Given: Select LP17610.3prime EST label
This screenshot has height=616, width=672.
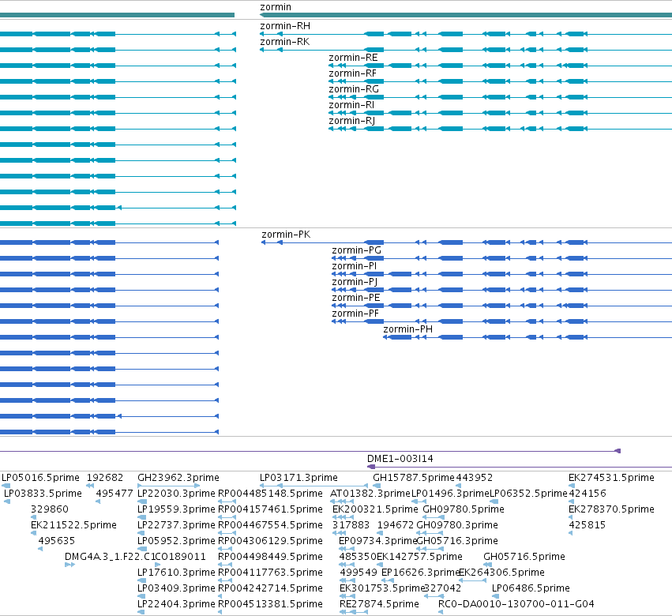Looking at the screenshot, I should tap(176, 573).
